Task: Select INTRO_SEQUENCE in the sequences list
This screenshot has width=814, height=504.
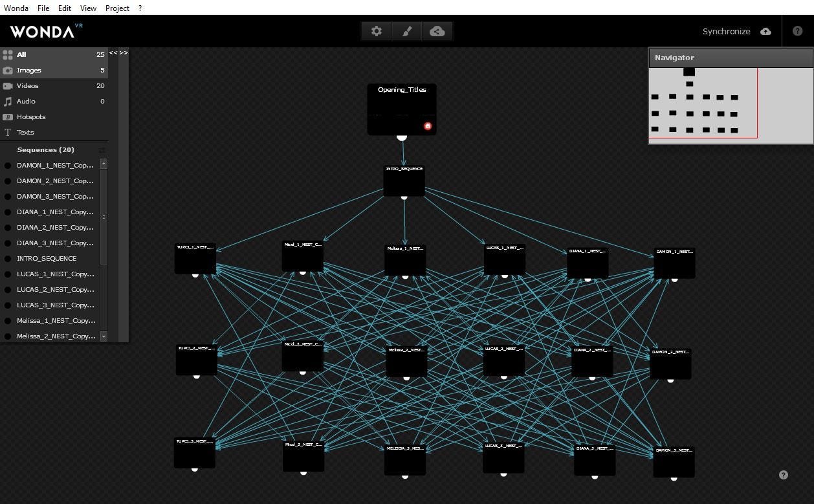Action: pyautogui.click(x=50, y=258)
